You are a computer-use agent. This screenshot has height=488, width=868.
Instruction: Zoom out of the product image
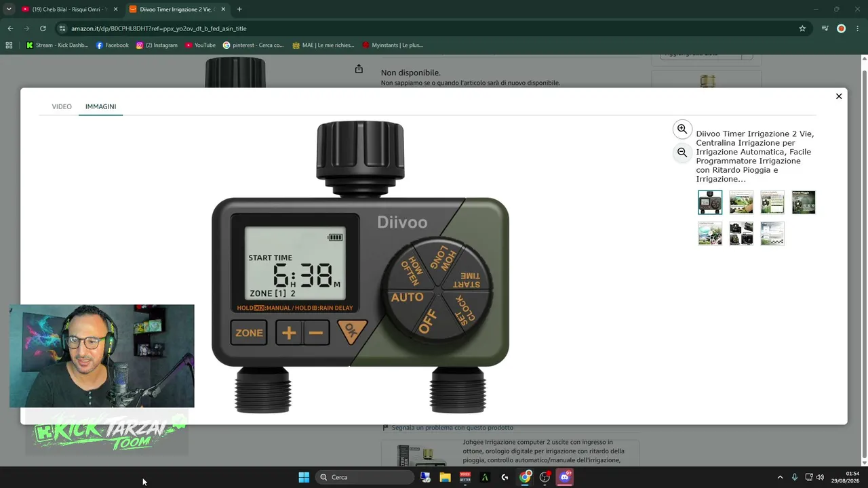pyautogui.click(x=682, y=153)
